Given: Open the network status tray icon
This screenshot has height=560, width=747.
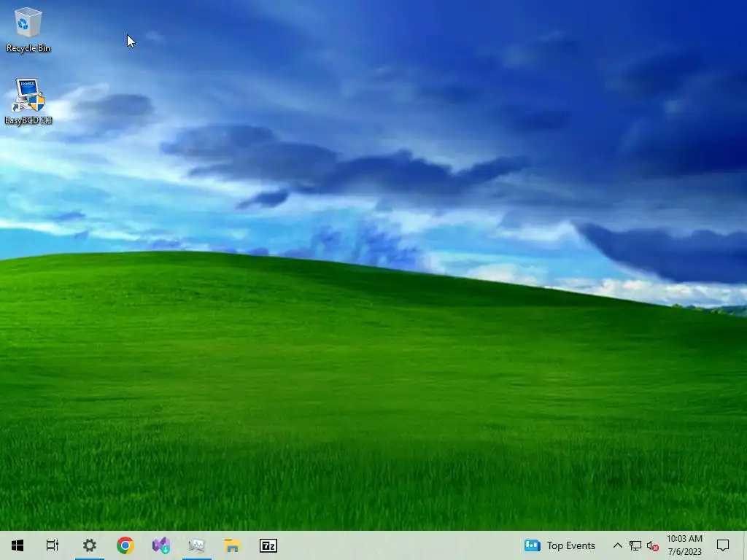Looking at the screenshot, I should pos(635,545).
